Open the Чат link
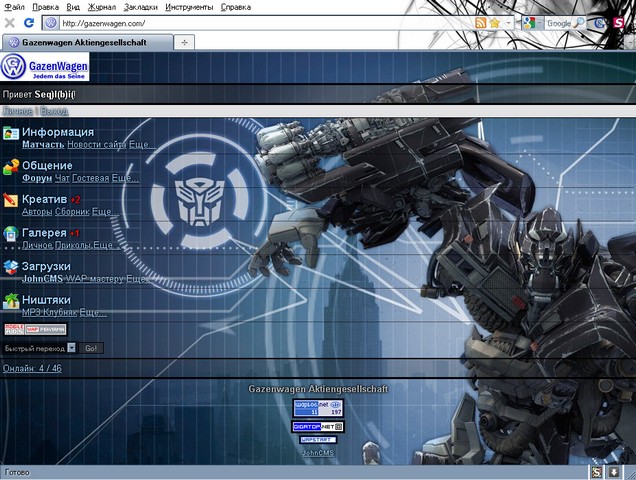 (62, 178)
